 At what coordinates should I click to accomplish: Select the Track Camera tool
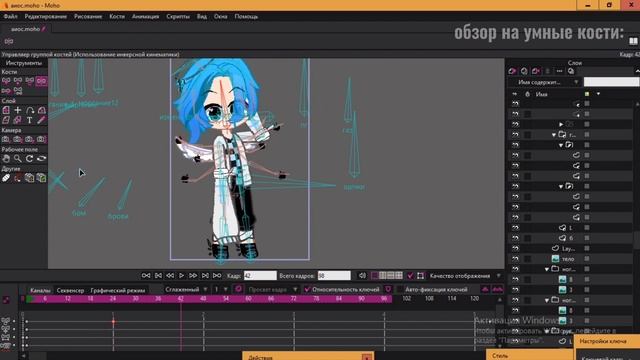tap(6, 139)
